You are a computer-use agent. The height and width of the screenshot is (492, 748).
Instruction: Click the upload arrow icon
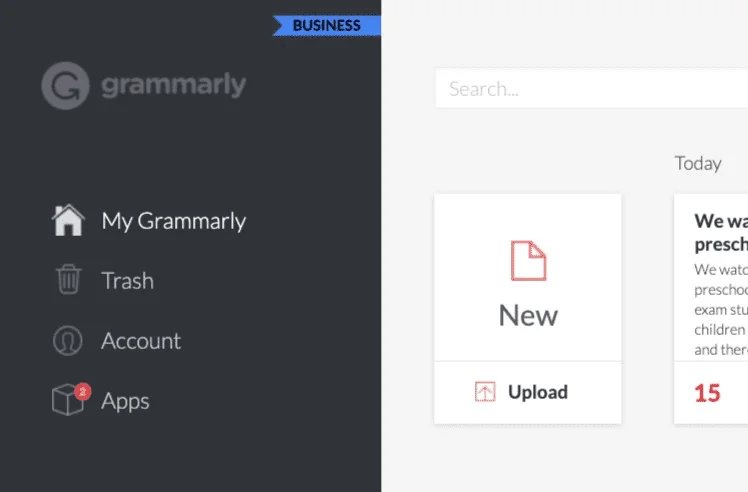(x=485, y=392)
